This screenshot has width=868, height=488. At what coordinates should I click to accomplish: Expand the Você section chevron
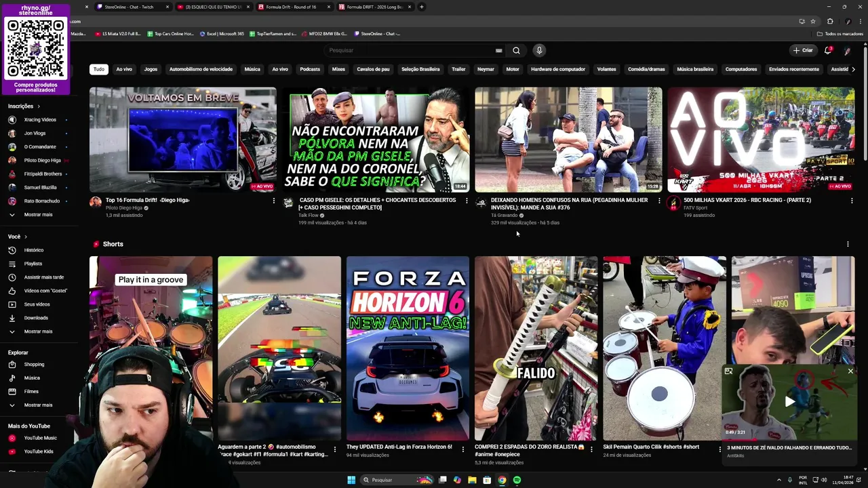pos(26,237)
